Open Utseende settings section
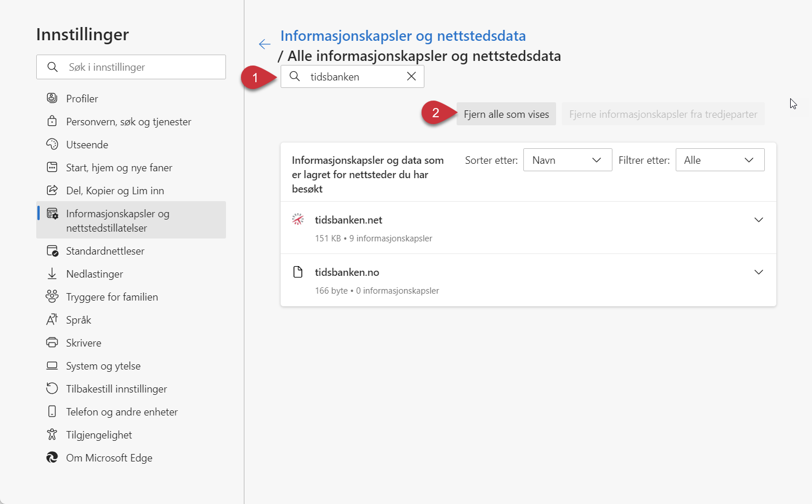This screenshot has height=504, width=812. pos(131,144)
